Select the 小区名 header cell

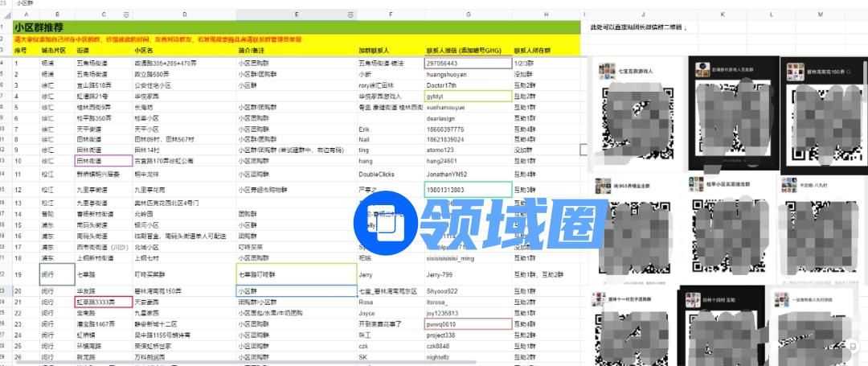coord(183,50)
